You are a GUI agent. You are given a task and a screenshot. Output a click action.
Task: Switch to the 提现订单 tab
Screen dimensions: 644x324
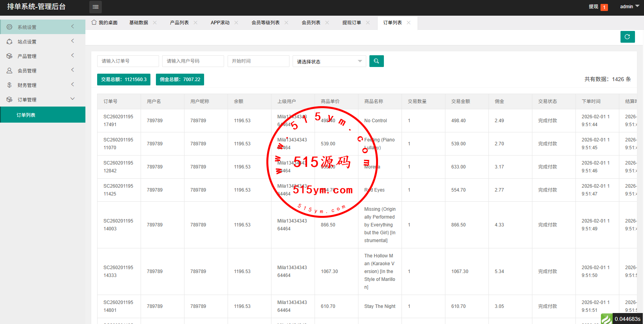[351, 23]
